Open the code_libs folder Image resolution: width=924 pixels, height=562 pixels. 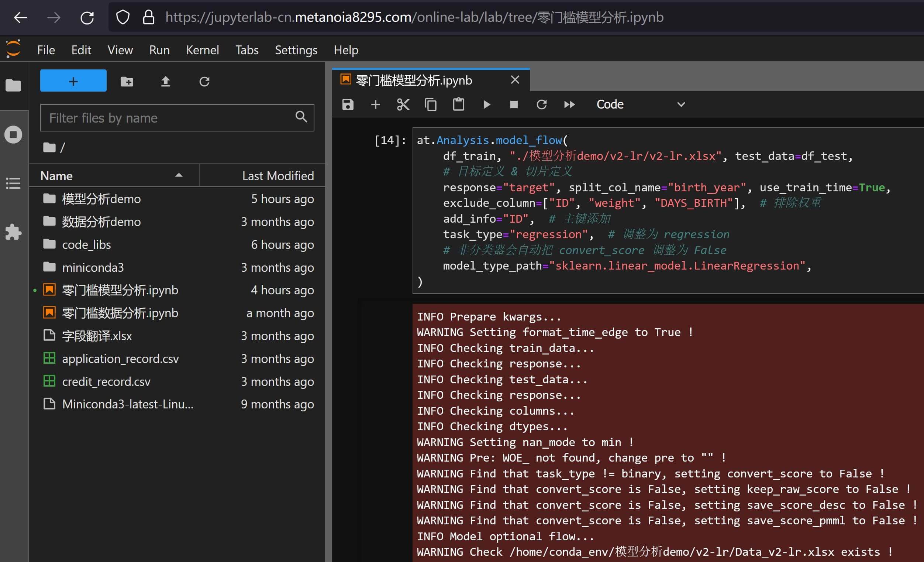[x=86, y=244]
